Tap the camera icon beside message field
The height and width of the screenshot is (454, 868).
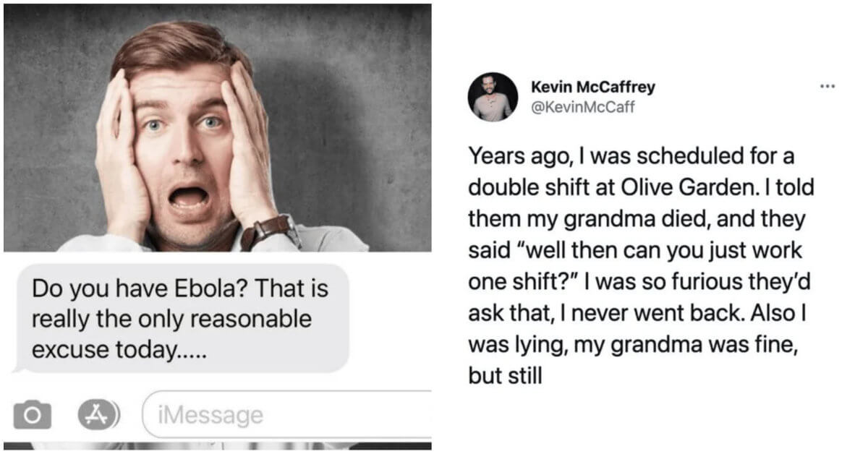click(33, 416)
